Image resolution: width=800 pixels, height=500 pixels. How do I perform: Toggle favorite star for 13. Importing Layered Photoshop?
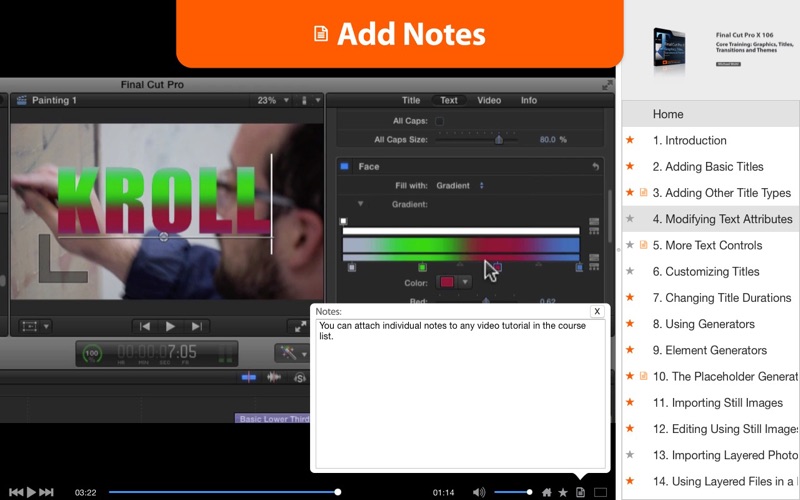tap(630, 454)
